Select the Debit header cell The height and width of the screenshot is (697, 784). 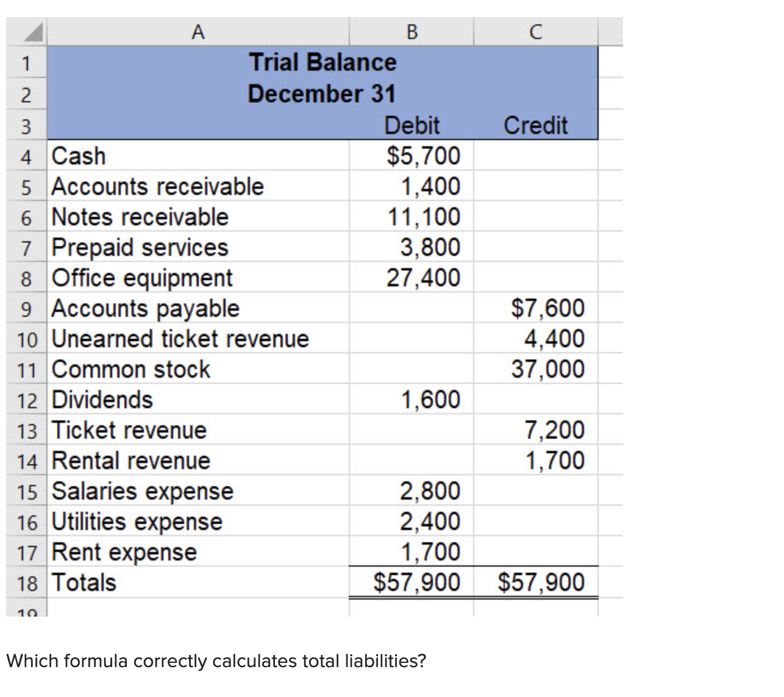412,126
